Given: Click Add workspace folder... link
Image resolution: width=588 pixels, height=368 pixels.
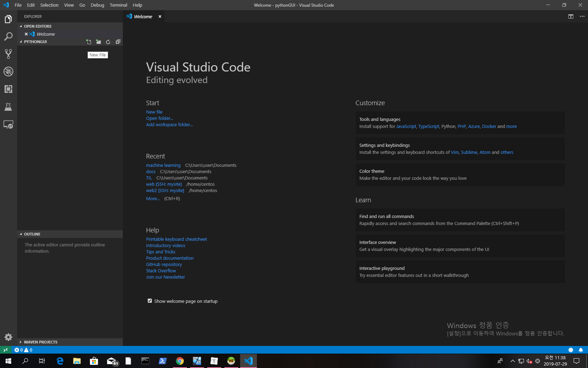Looking at the screenshot, I should 169,124.
